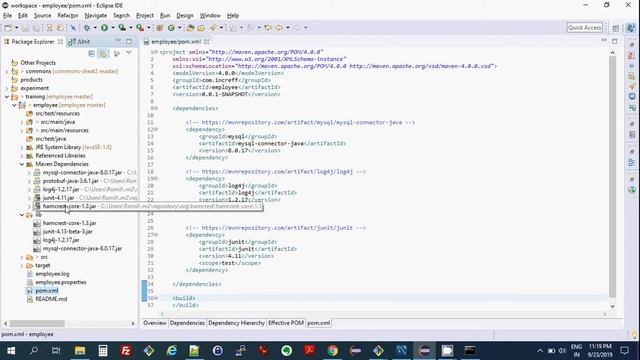This screenshot has height=360, width=640.
Task: Open the Refactor menu
Action: [68, 16]
